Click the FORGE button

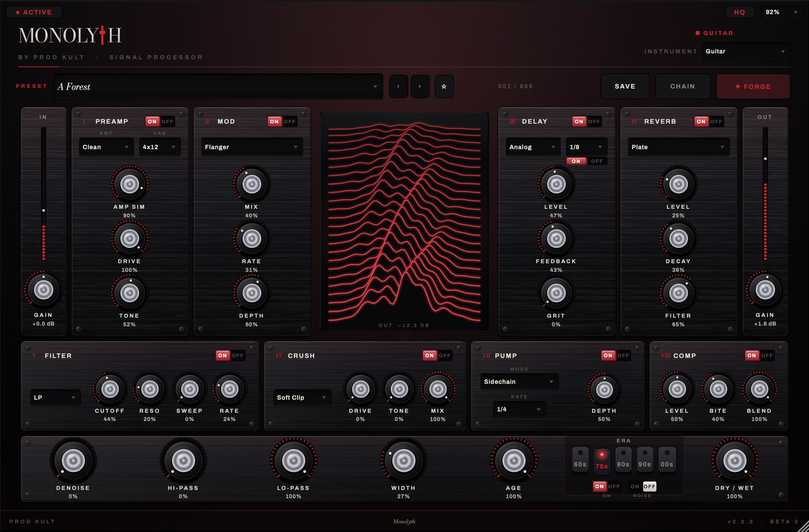(753, 86)
